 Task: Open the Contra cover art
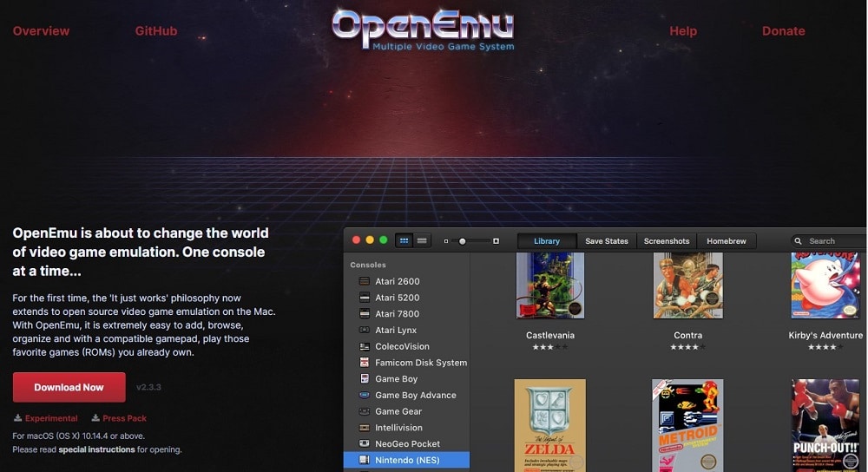coord(687,285)
